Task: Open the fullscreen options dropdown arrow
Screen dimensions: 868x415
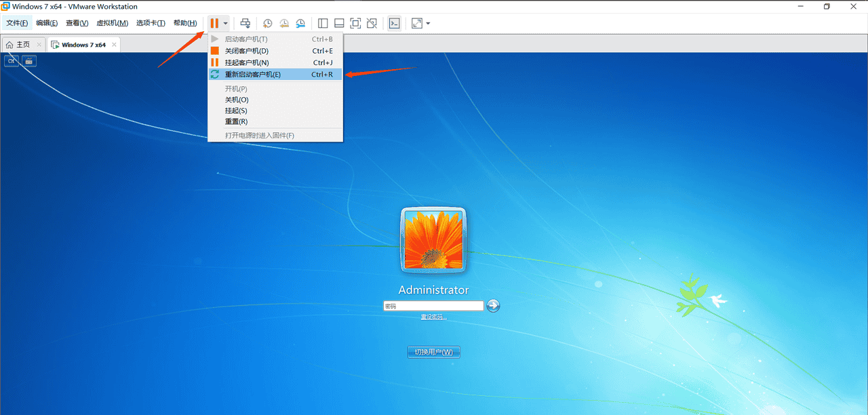Action: pyautogui.click(x=427, y=22)
